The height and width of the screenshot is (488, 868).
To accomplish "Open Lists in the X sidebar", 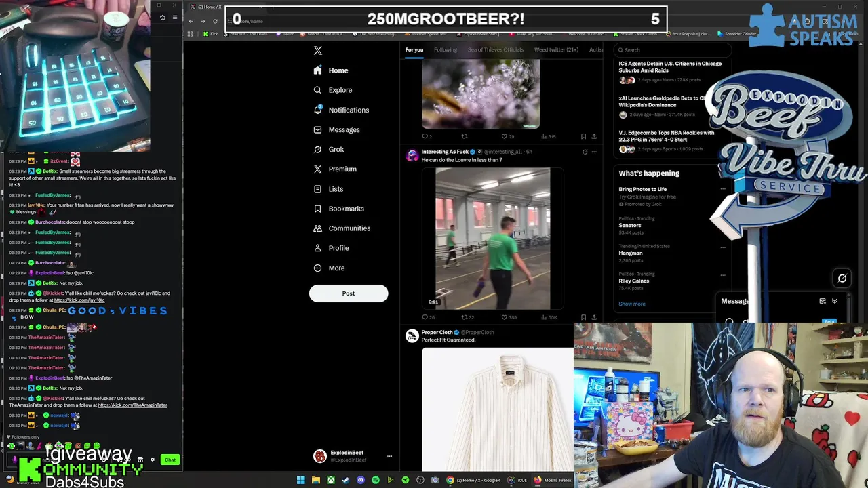I will (x=328, y=189).
